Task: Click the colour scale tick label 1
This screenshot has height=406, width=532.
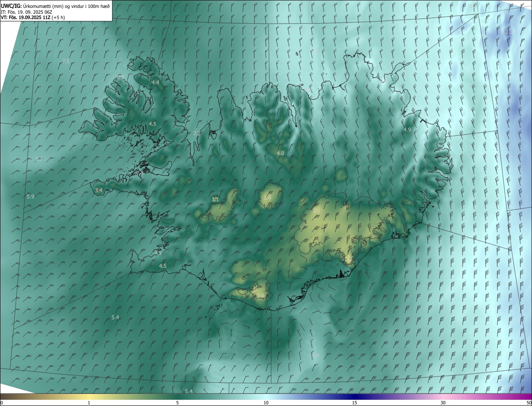Action: [89, 403]
